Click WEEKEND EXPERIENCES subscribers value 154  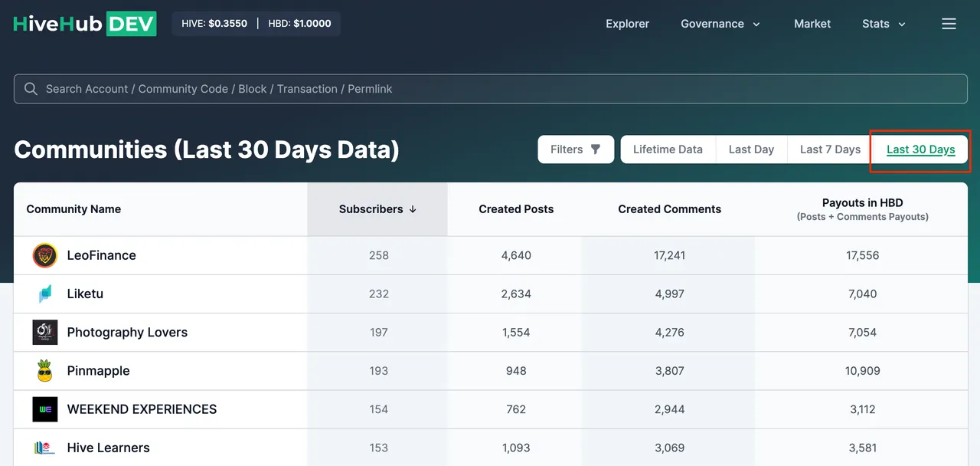coord(379,409)
